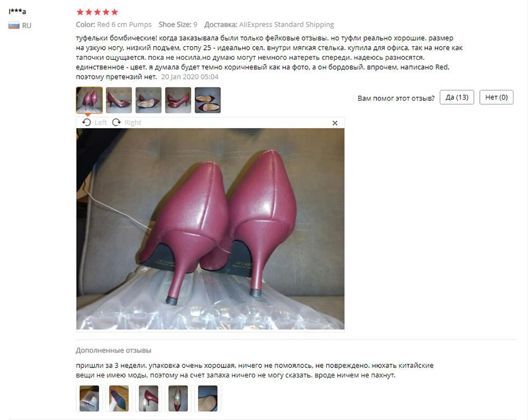
Task: Select the first review photo thumbnail
Action: click(x=89, y=100)
